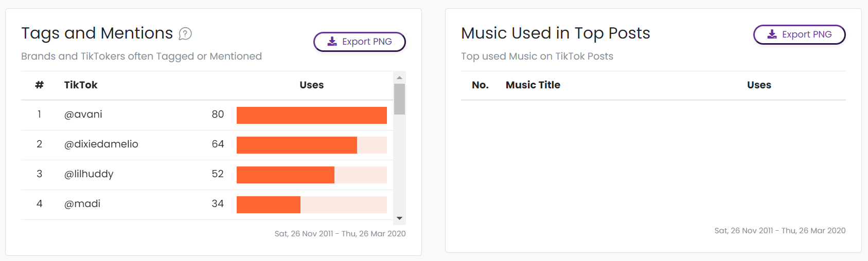Open the @madi mention

coord(82,204)
